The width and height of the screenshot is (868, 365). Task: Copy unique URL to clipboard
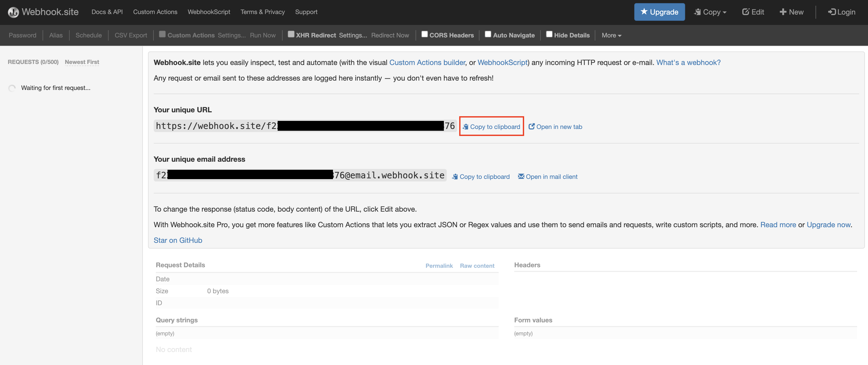[x=491, y=127]
